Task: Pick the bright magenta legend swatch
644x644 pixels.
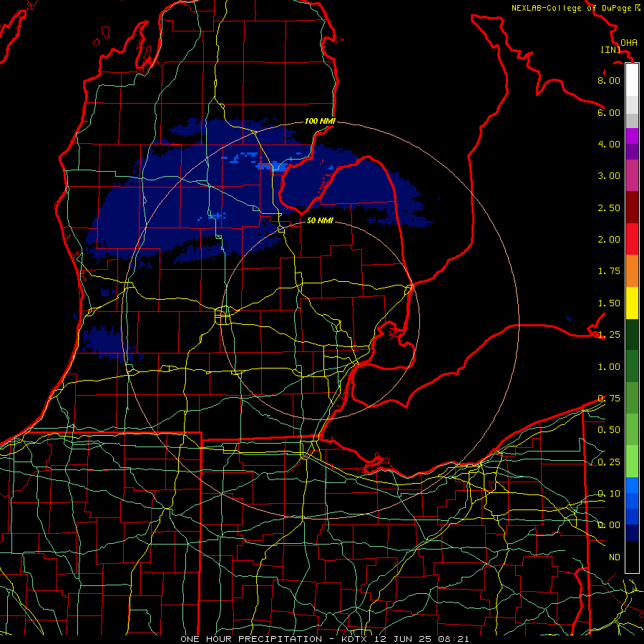Action: click(x=632, y=136)
